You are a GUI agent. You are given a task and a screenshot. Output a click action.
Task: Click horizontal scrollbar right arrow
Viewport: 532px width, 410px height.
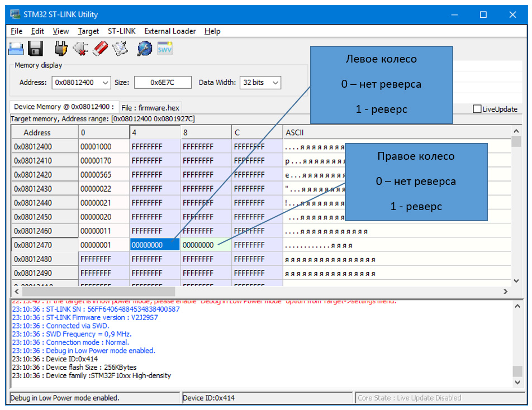(x=506, y=292)
